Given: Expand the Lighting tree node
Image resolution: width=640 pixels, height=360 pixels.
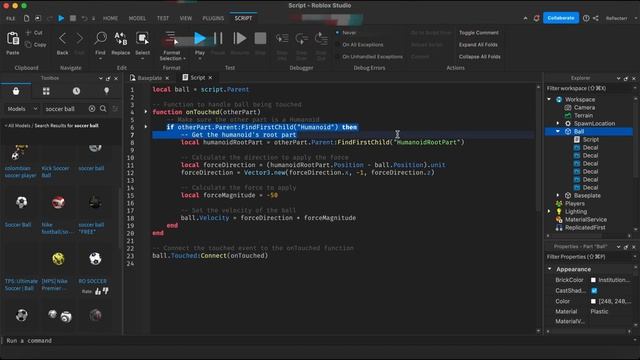Looking at the screenshot, I should tap(549, 211).
